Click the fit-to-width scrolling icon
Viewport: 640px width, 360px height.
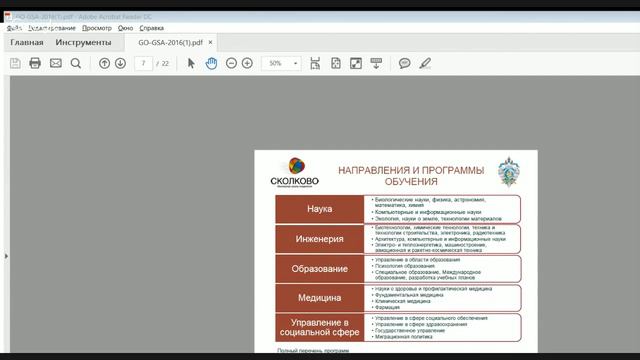coord(315,63)
